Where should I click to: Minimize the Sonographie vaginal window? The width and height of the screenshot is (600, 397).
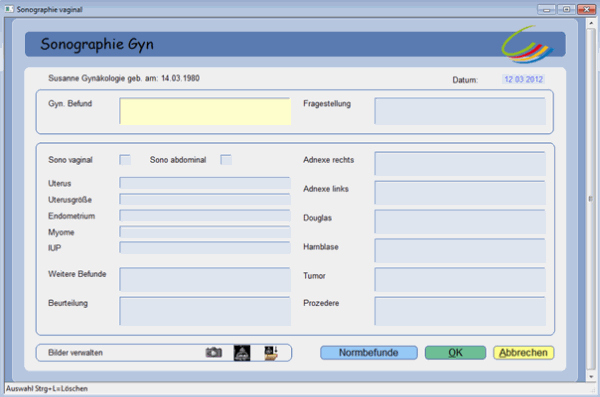pyautogui.click(x=546, y=9)
